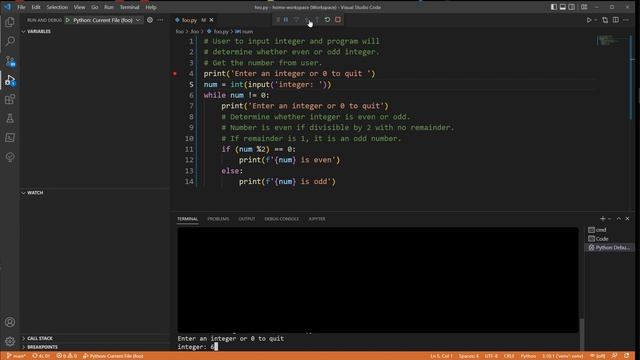Image resolution: width=640 pixels, height=360 pixels.
Task: Open the Terminal menu
Action: pyautogui.click(x=129, y=7)
